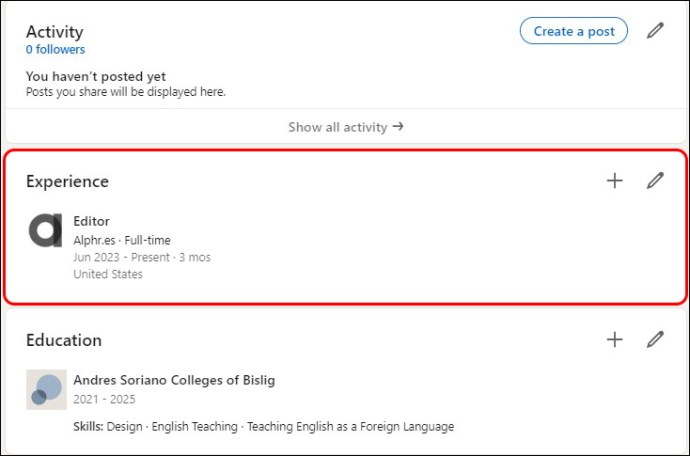Click the Skills line under education

[263, 427]
